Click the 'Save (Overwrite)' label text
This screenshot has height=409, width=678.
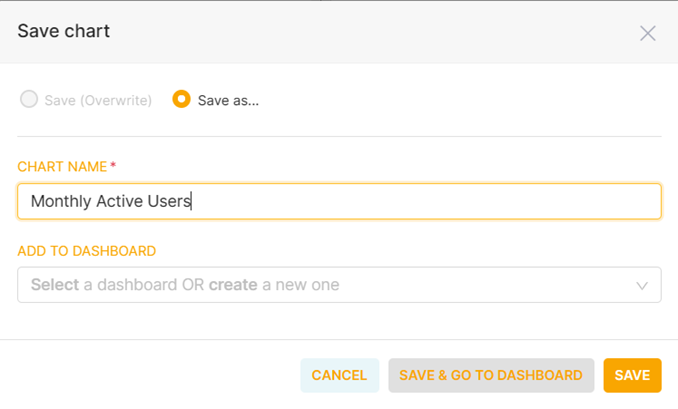click(x=98, y=100)
